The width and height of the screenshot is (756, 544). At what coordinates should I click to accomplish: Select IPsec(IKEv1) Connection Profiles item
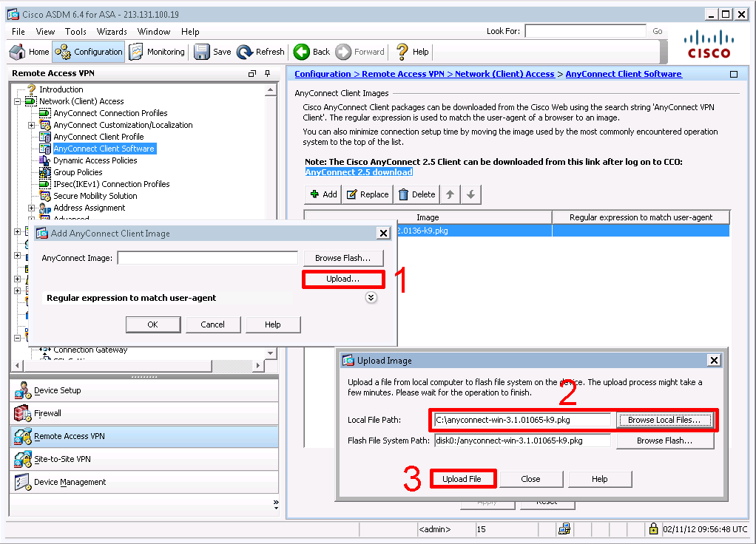coord(112,184)
